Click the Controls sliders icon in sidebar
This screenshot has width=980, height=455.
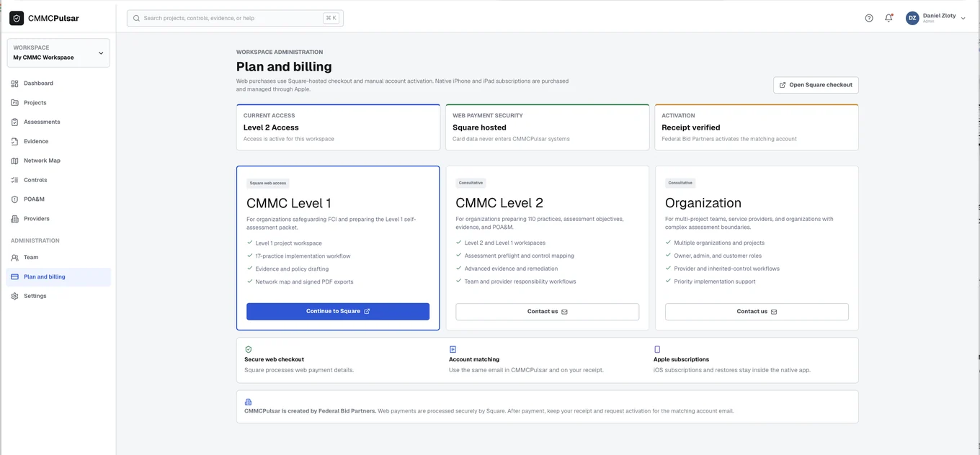(15, 180)
